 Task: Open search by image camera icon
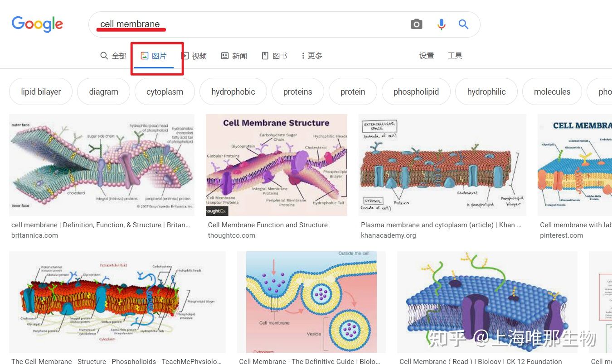click(416, 24)
